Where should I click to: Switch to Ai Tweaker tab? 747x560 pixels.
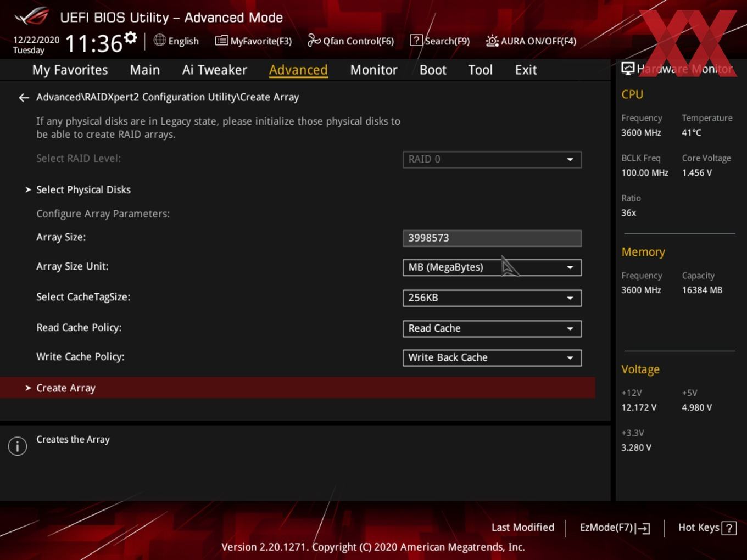coord(215,70)
